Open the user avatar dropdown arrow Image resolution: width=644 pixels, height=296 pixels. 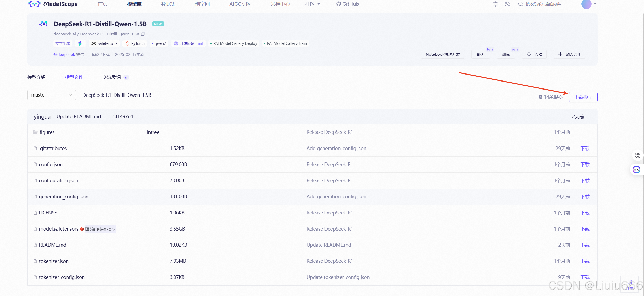click(595, 4)
